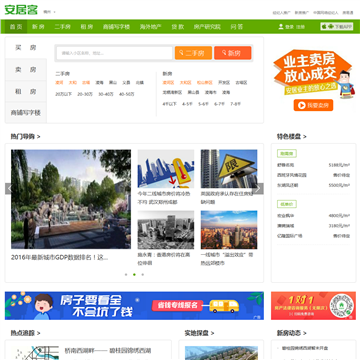Open the 新房动态 section heading
This screenshot has height=360, width=360.
click(291, 333)
